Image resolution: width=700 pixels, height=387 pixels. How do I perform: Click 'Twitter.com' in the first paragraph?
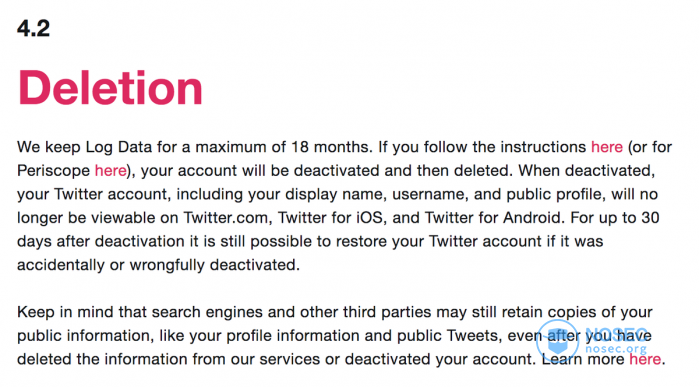(226, 218)
